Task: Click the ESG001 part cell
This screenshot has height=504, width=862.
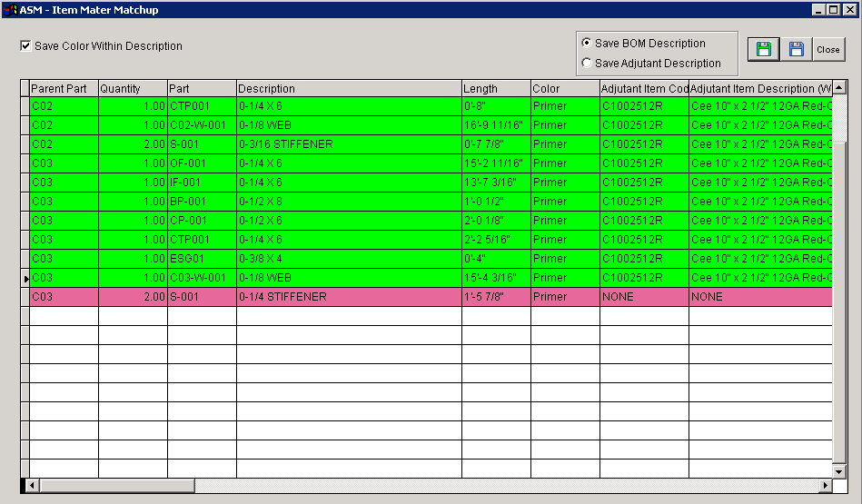Action: point(202,259)
